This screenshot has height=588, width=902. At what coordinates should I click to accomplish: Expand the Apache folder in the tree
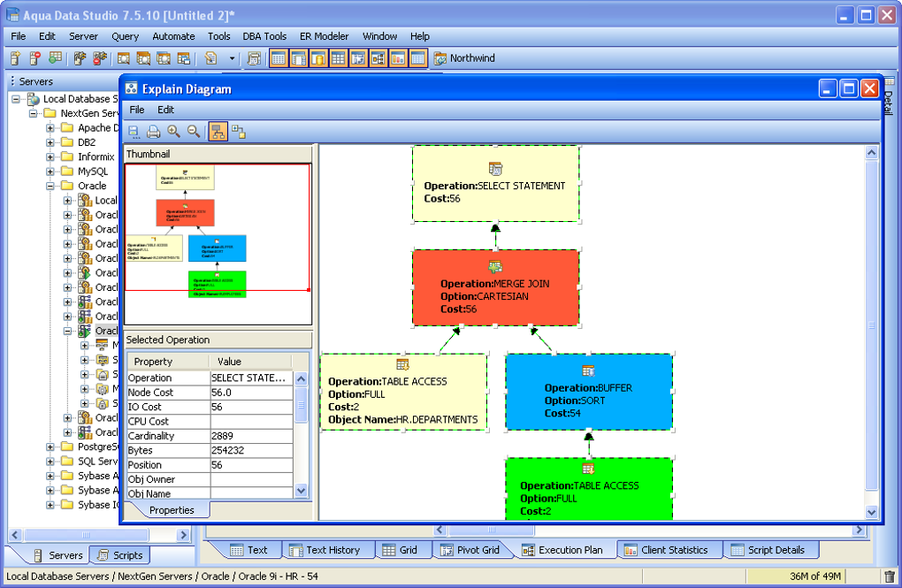coord(50,127)
